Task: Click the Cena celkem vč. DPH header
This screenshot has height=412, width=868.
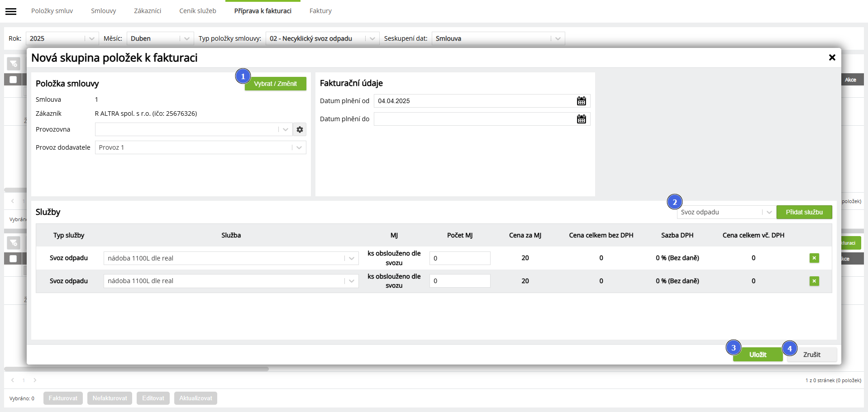Action: pyautogui.click(x=754, y=235)
